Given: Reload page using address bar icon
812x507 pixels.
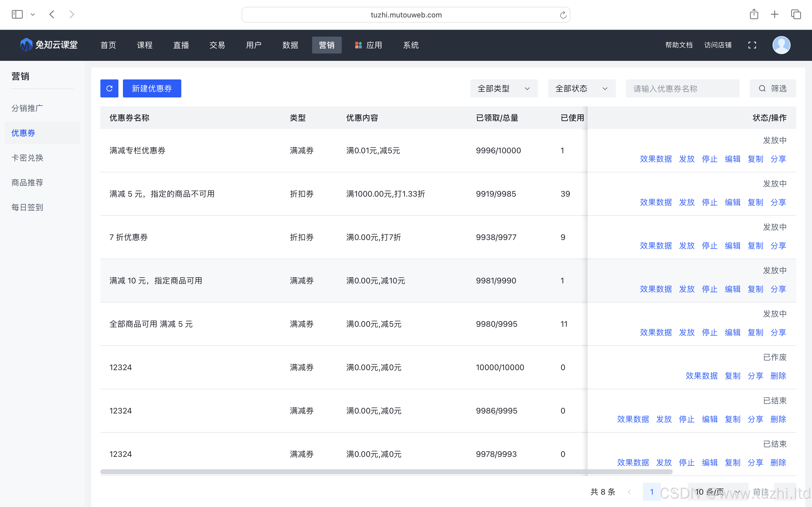Looking at the screenshot, I should [x=563, y=15].
